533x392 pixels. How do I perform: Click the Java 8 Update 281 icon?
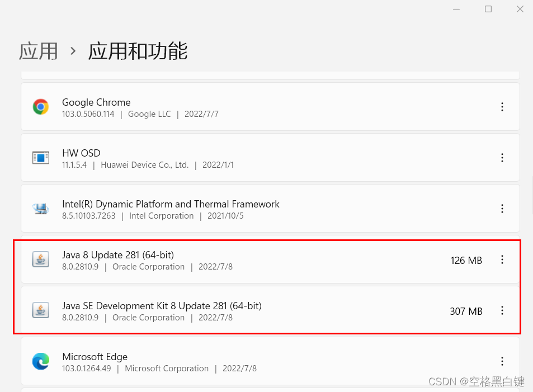tap(41, 259)
